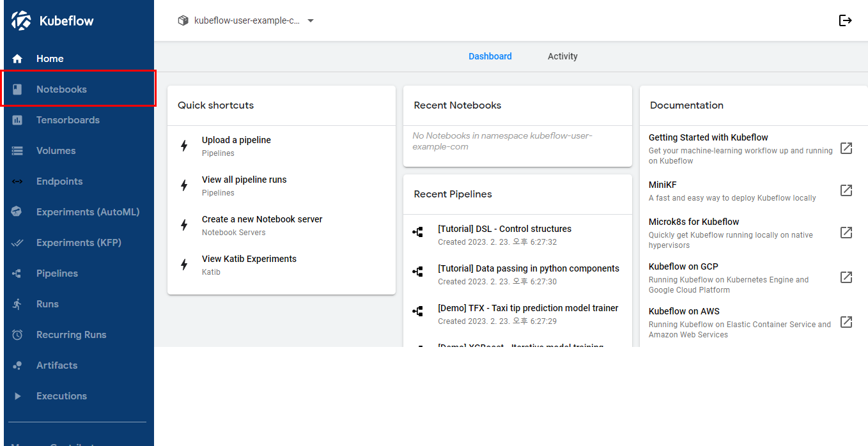Click the Experiments (KFP) checkmark icon
Screen dimensions: 868x446
point(17,243)
